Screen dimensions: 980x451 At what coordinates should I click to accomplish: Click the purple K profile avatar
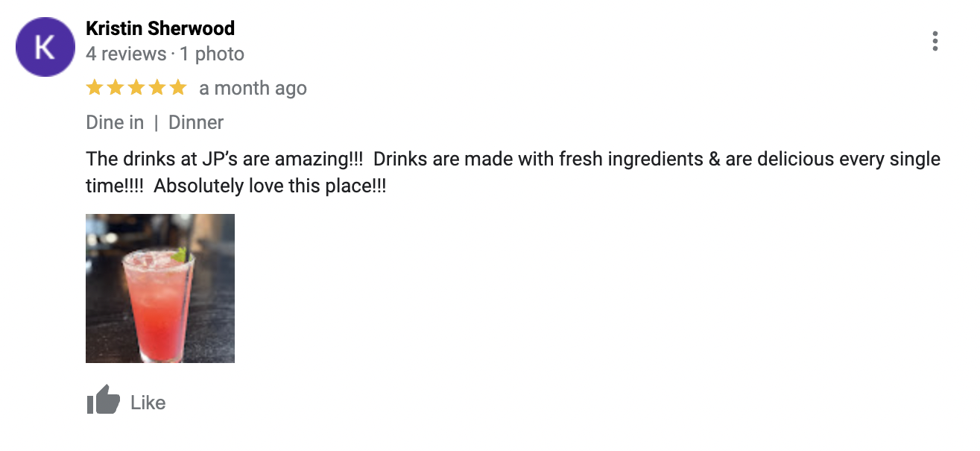[x=45, y=47]
